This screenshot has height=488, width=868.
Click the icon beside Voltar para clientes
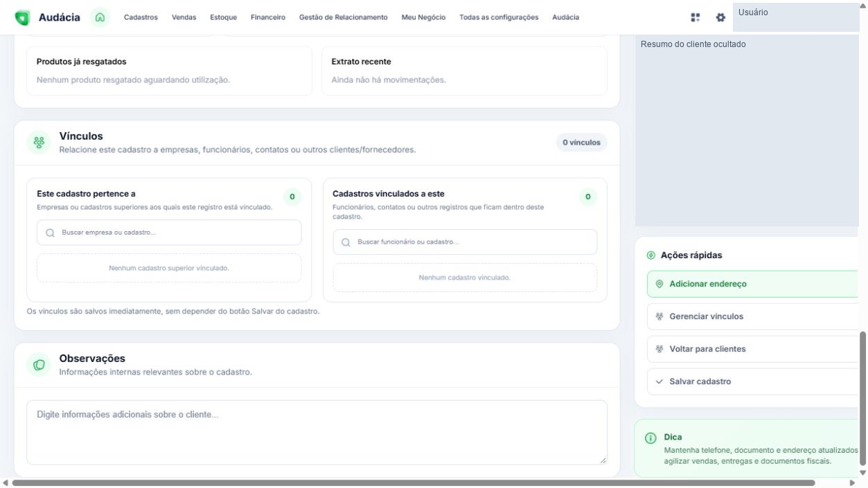(659, 349)
